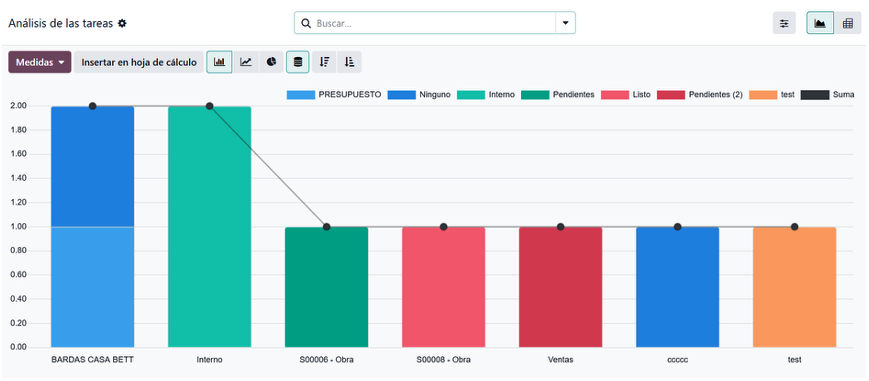Click the Ninguno segment of BARDAS CASA BETT bar
This screenshot has width=869, height=381.
click(93, 166)
